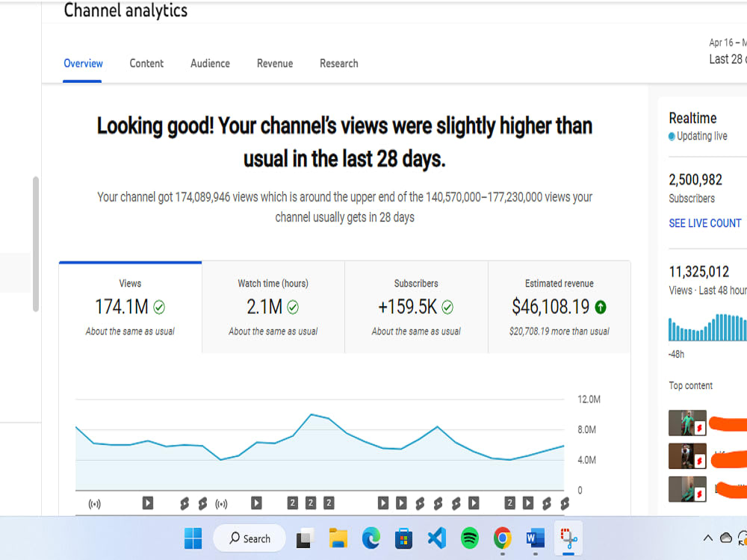
Task: Open Microsoft Edge from the taskbar
Action: pyautogui.click(x=371, y=538)
